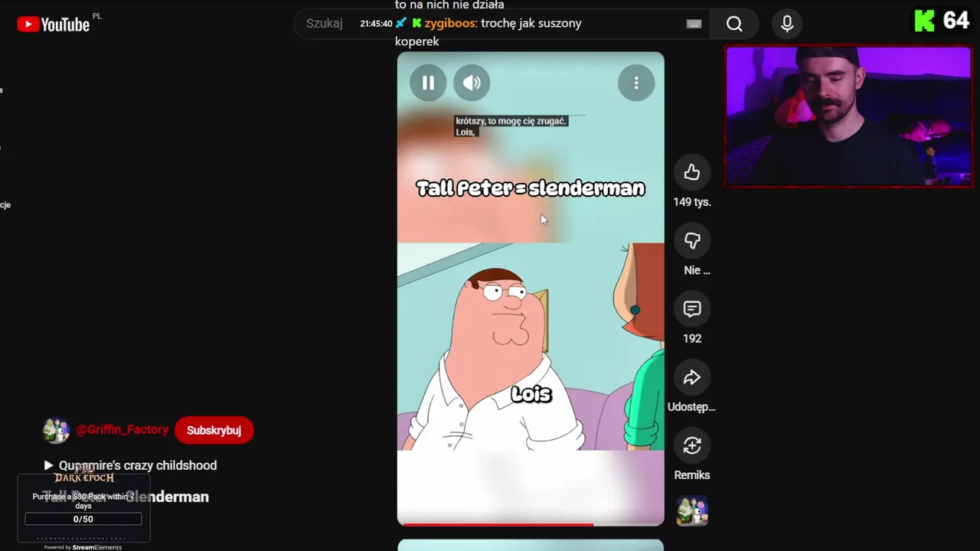Open the comments with 192 count
The image size is (980, 551).
(x=692, y=309)
